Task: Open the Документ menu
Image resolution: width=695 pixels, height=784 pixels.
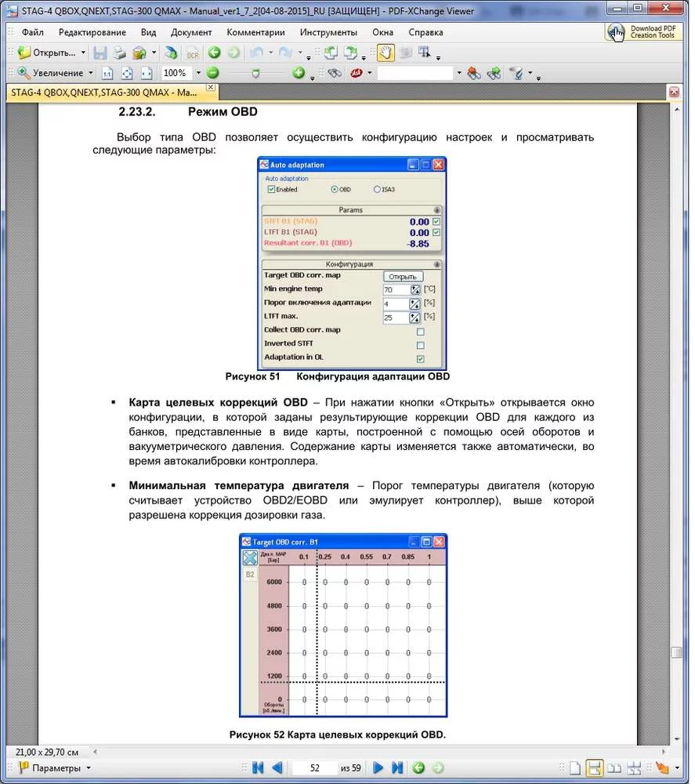Action: click(191, 32)
